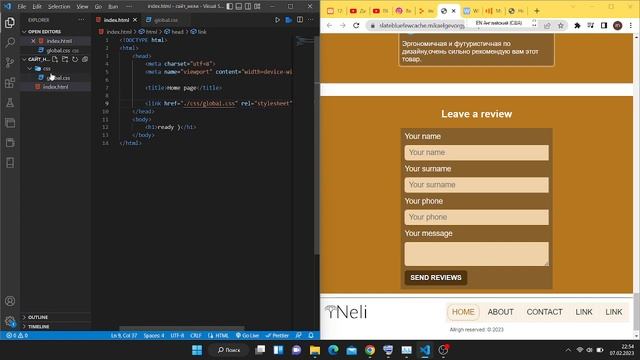The height and width of the screenshot is (360, 640).
Task: Open the UTF-8 encoding selector
Action: coord(177,335)
